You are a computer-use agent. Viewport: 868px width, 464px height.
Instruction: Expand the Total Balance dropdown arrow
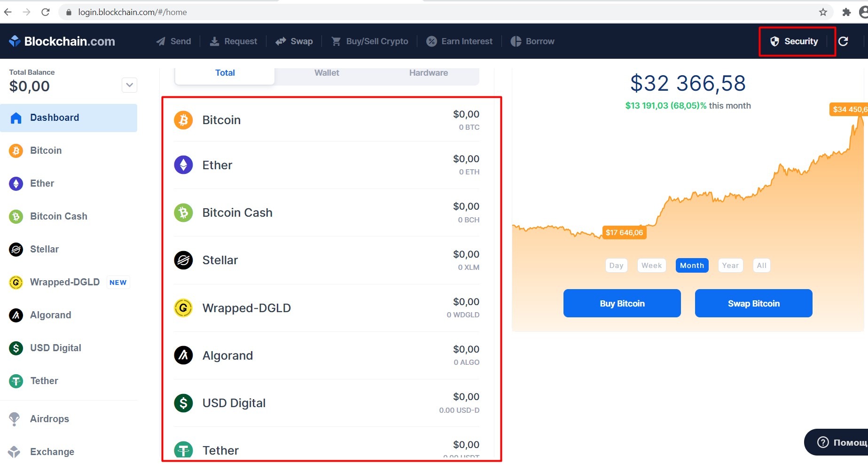(x=129, y=85)
